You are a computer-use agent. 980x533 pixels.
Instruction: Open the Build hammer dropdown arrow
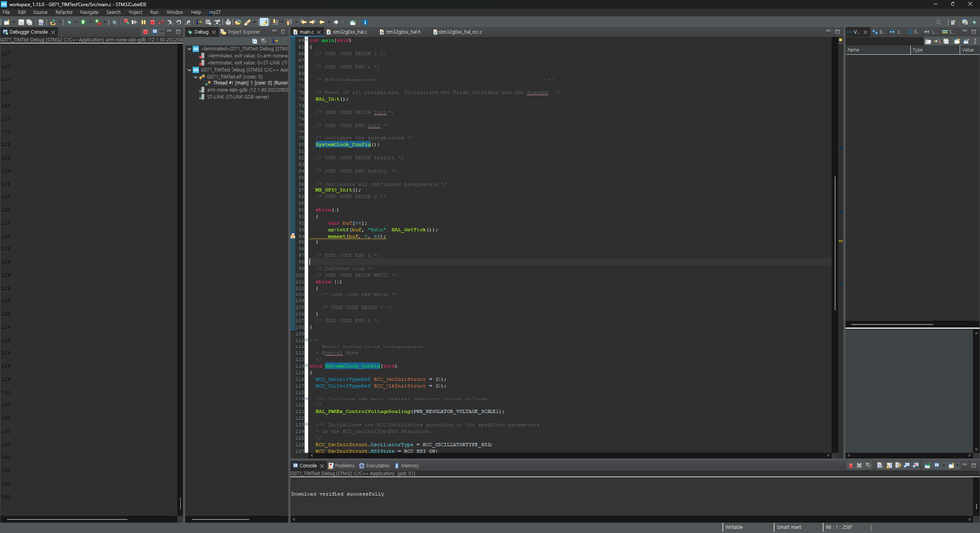tap(60, 22)
